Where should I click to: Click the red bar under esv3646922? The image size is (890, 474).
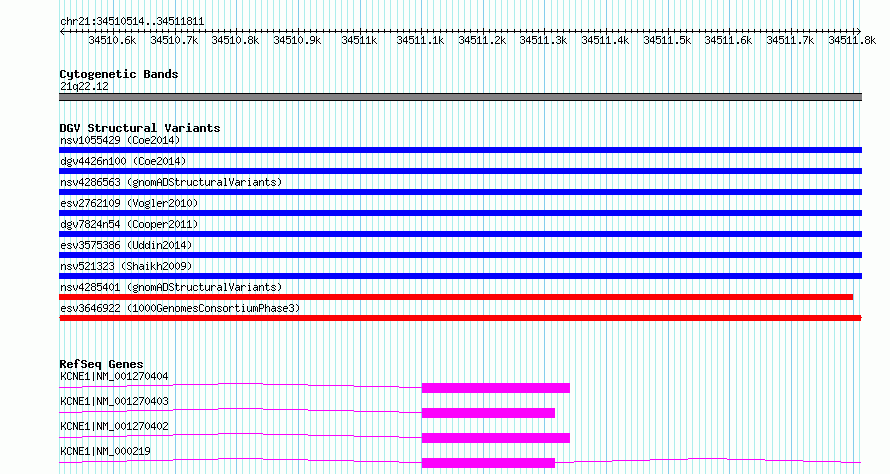coord(460,318)
